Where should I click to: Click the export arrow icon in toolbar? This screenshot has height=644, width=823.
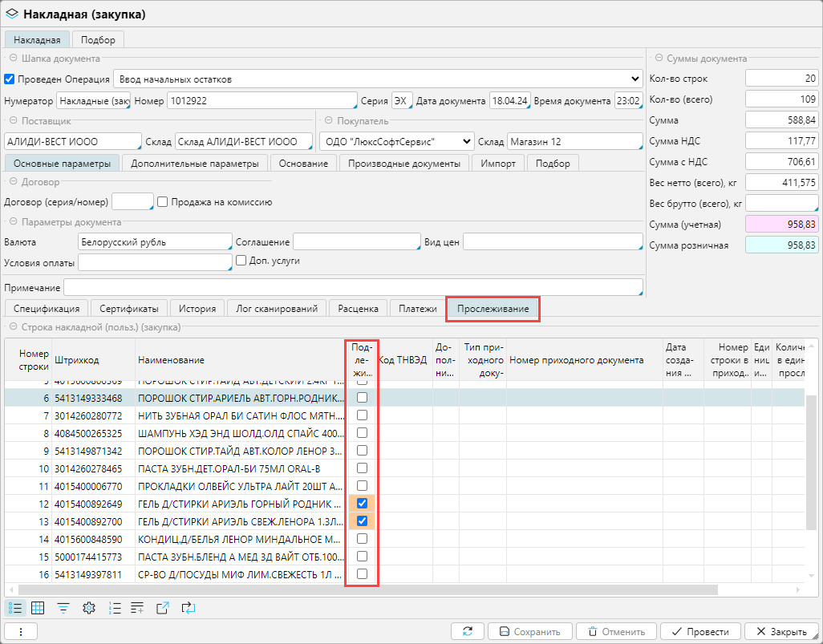[x=163, y=608]
